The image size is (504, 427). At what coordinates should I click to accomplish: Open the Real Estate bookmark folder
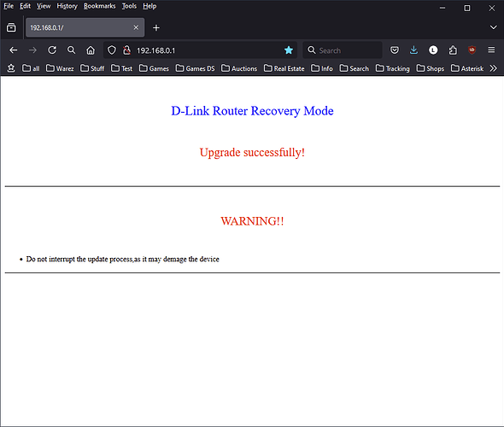pos(284,68)
